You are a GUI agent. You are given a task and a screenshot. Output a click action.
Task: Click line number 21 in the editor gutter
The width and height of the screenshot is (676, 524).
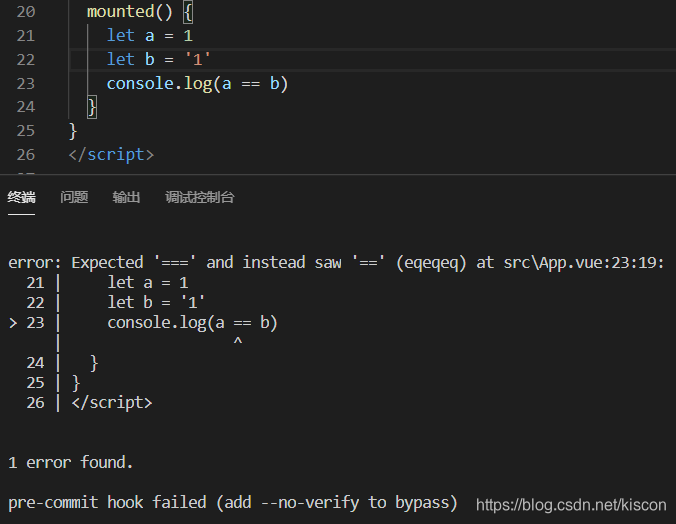point(25,35)
